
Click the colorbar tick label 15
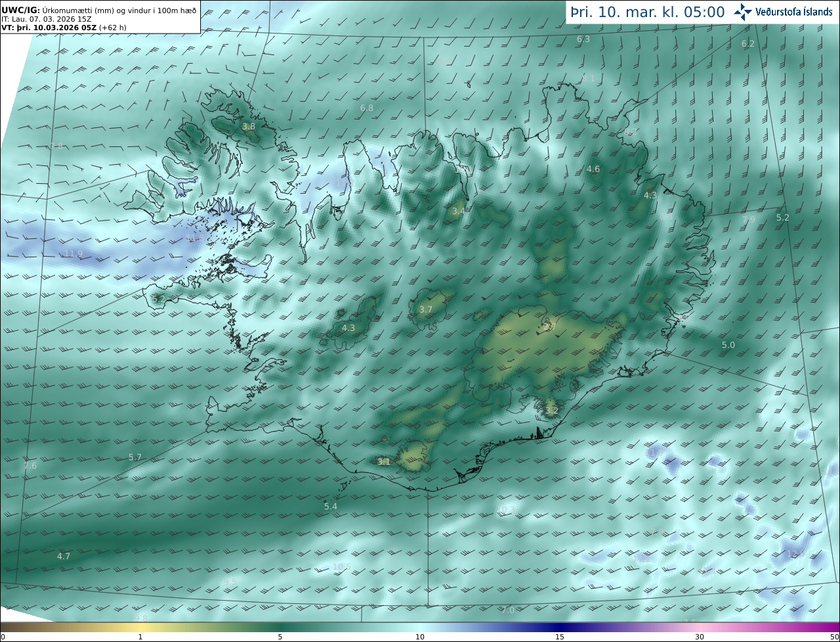(x=560, y=637)
